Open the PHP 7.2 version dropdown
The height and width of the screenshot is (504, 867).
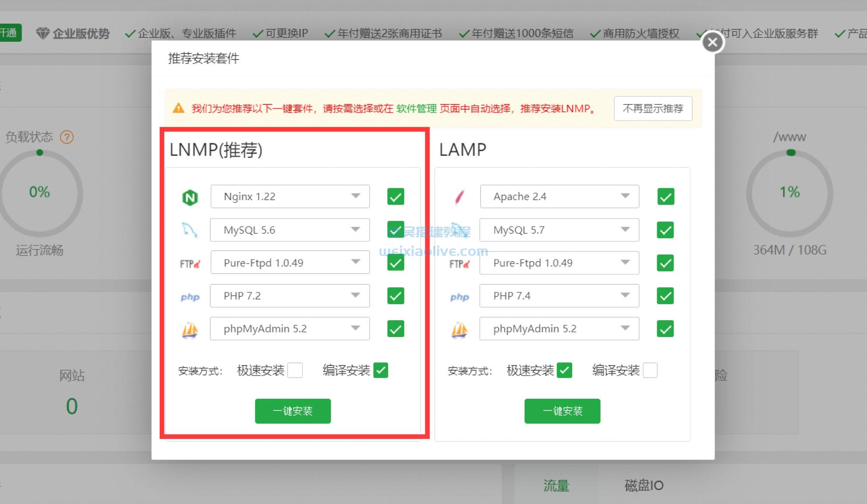click(x=355, y=296)
